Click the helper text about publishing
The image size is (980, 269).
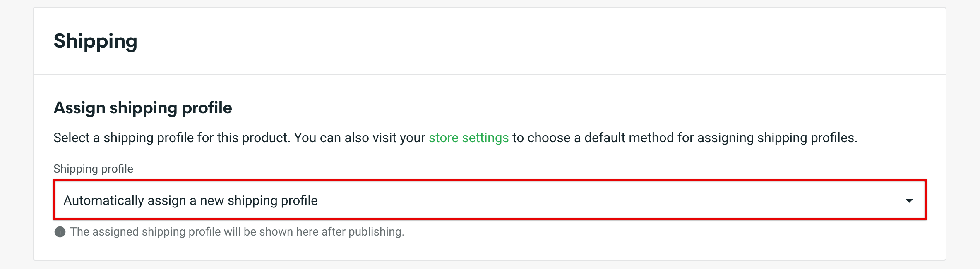(237, 232)
